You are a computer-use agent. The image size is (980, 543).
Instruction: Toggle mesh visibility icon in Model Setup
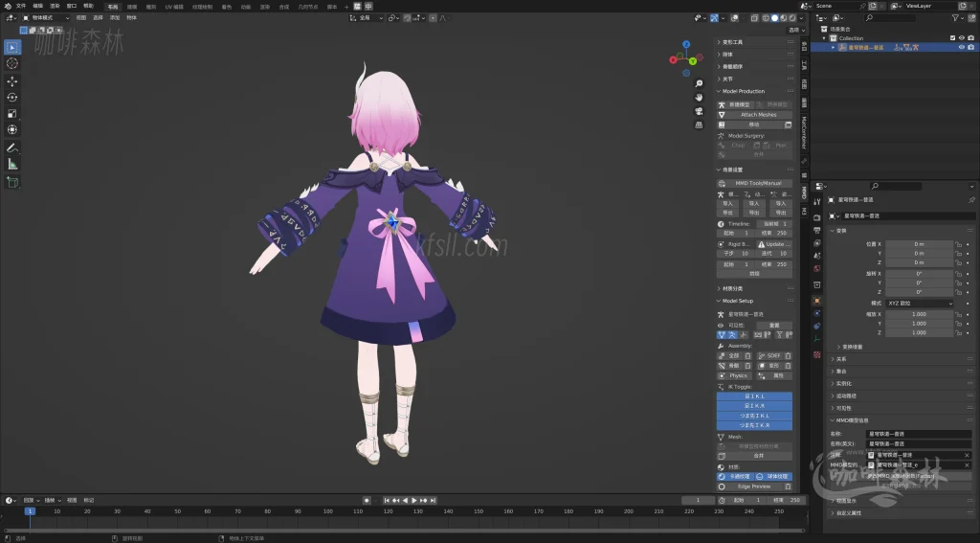722,335
